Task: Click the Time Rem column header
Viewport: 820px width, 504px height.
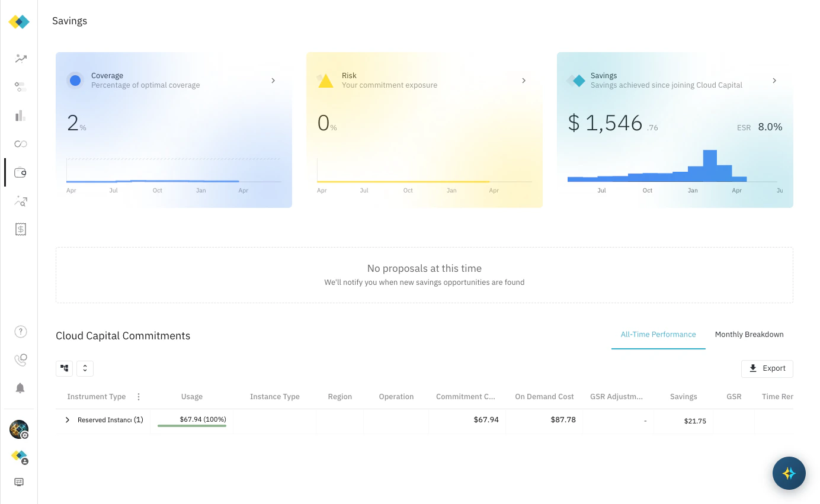Action: click(777, 397)
